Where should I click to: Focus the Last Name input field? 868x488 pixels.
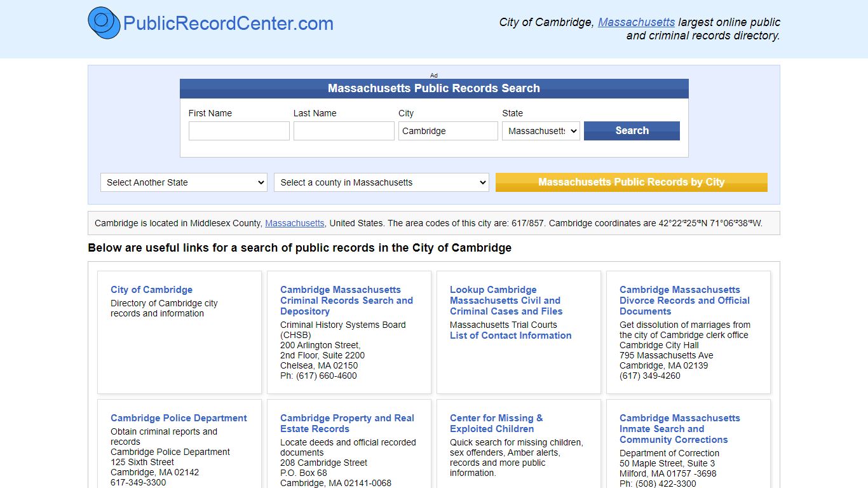click(x=344, y=131)
